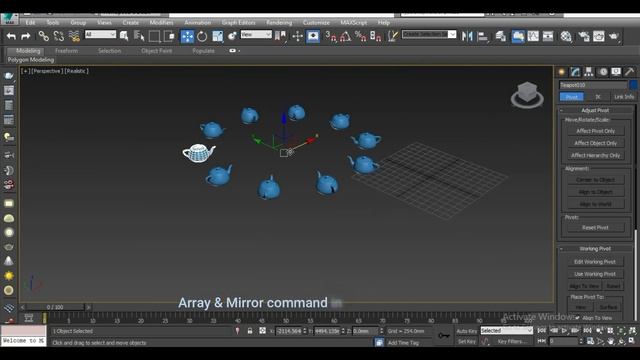Open Select by Name dialog icon

coord(139,36)
